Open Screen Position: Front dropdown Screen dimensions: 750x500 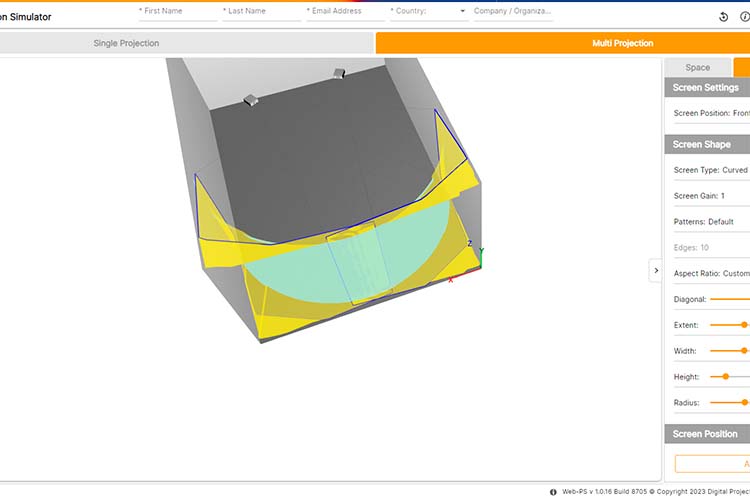tap(712, 113)
